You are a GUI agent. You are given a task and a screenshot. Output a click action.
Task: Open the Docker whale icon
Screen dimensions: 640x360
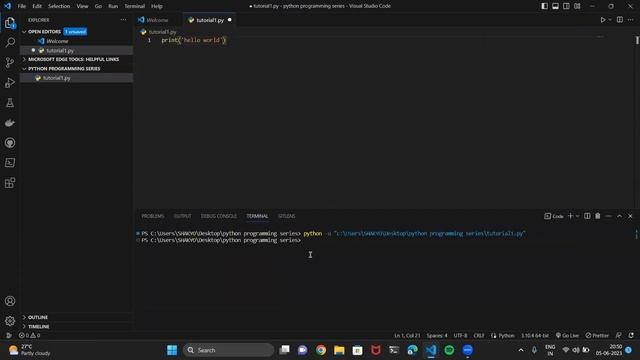10,122
